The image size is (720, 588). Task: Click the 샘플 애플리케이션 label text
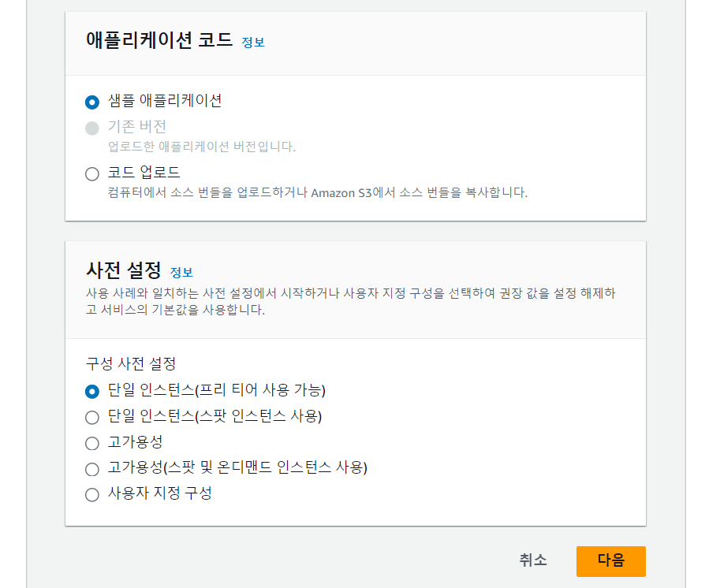tap(165, 100)
